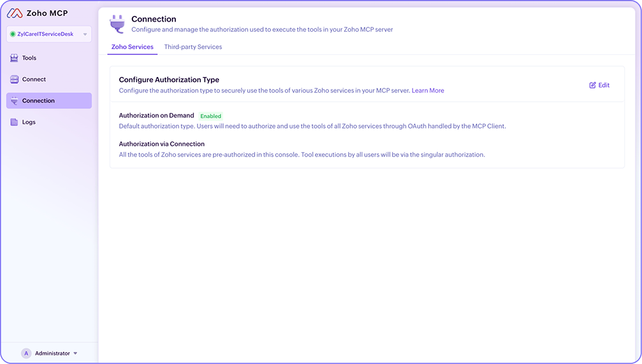This screenshot has width=642, height=364.
Task: Click the Zoho MCP logo icon
Action: click(x=15, y=13)
